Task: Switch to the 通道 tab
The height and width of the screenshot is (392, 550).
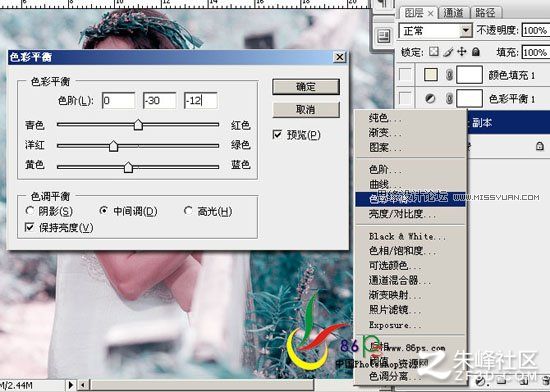Action: coord(453,13)
